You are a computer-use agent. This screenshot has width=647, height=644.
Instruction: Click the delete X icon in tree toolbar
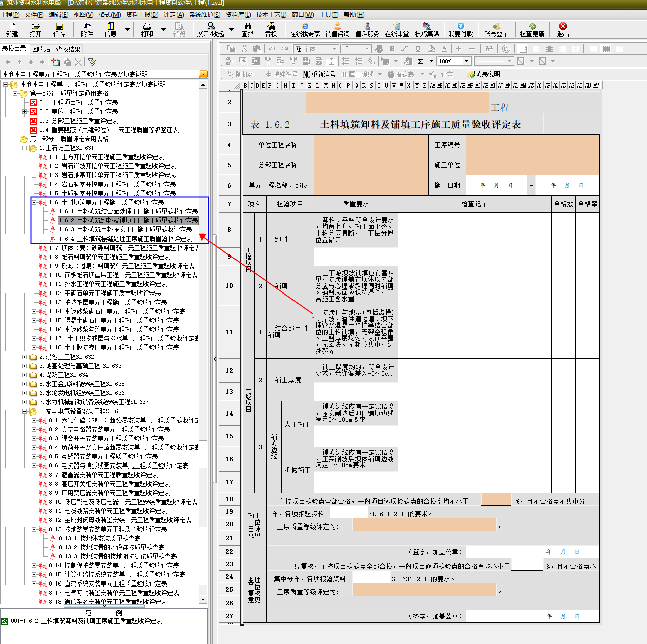tap(78, 62)
